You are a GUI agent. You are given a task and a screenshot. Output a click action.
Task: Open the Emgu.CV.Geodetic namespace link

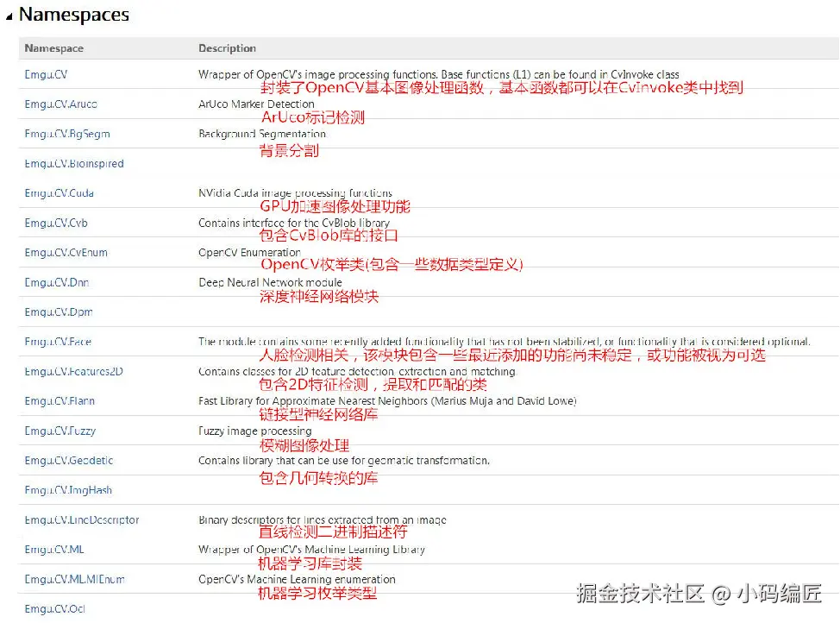tap(69, 461)
